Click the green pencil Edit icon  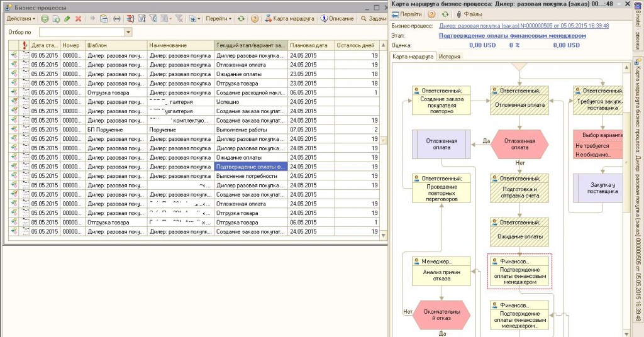67,18
